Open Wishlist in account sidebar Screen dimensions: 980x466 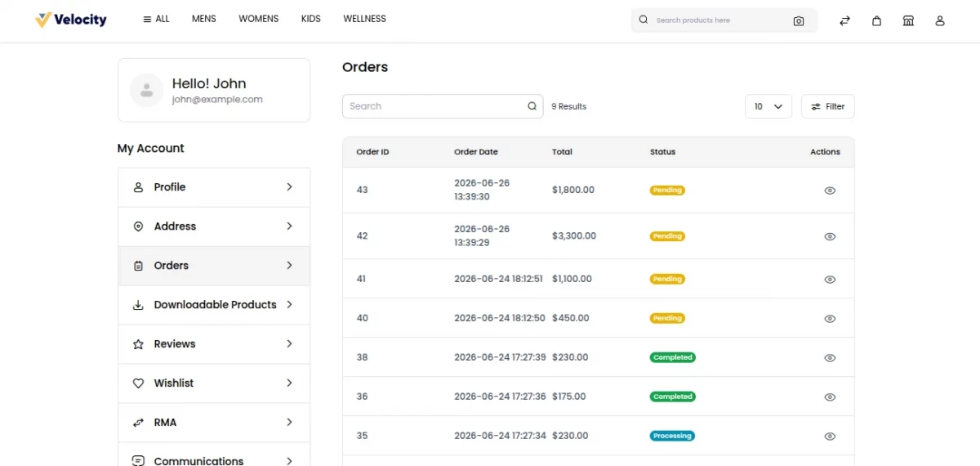tap(214, 383)
